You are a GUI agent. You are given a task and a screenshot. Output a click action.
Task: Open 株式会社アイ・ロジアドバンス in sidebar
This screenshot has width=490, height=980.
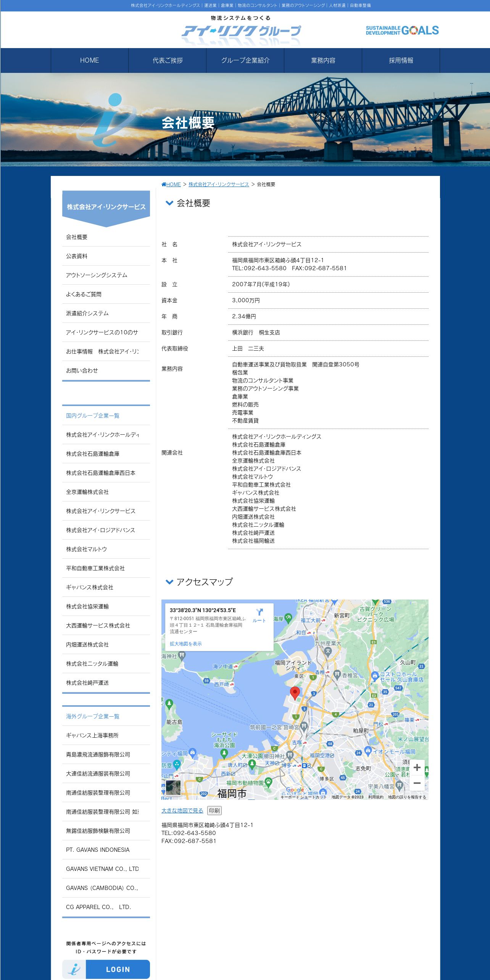tap(106, 530)
